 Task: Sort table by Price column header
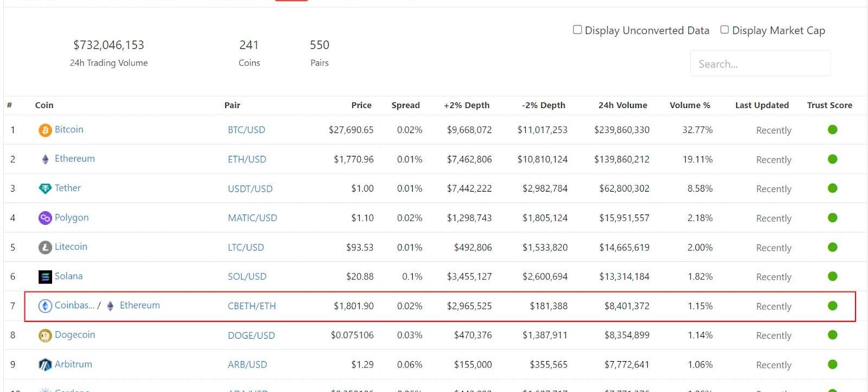pyautogui.click(x=361, y=105)
